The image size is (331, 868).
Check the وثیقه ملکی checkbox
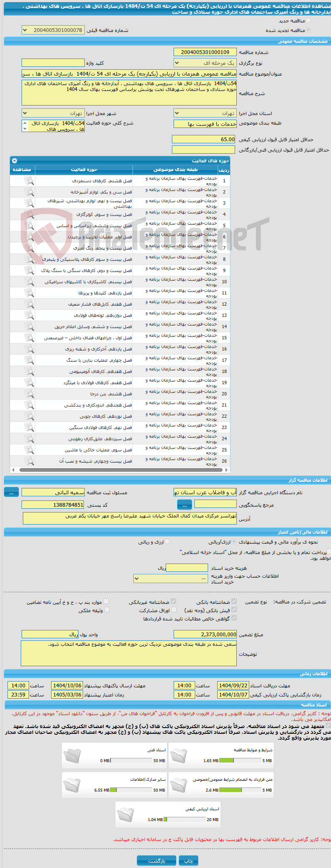(x=107, y=610)
